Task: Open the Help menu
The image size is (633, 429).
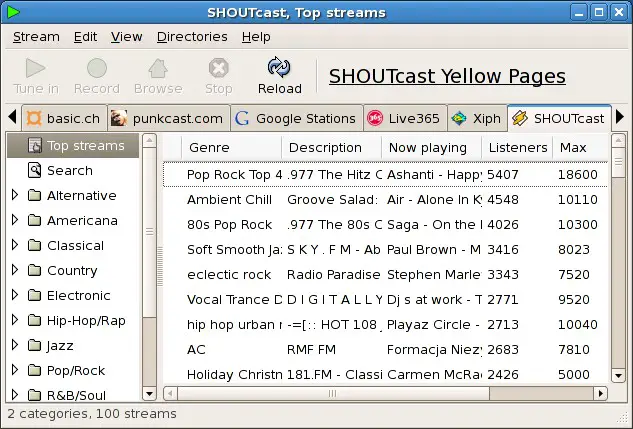Action: point(256,37)
